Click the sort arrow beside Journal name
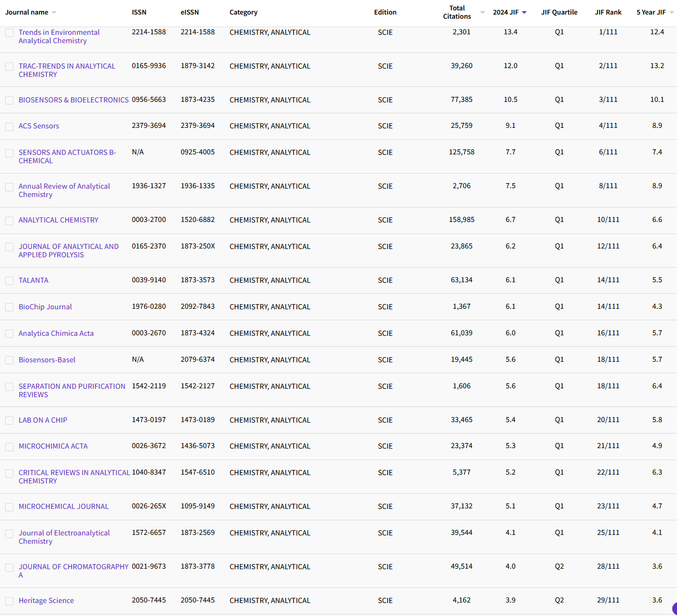This screenshot has width=677, height=616. click(x=54, y=12)
